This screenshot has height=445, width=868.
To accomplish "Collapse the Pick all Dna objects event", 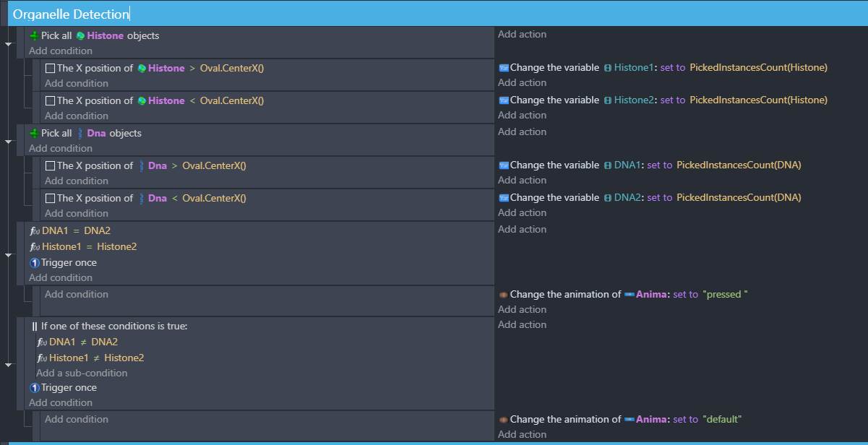I will pos(9,142).
